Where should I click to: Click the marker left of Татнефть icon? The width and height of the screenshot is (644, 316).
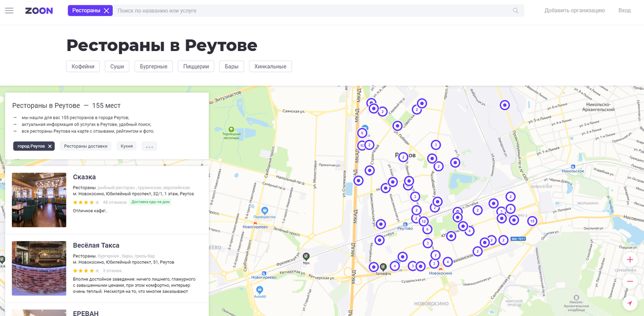tap(374, 267)
